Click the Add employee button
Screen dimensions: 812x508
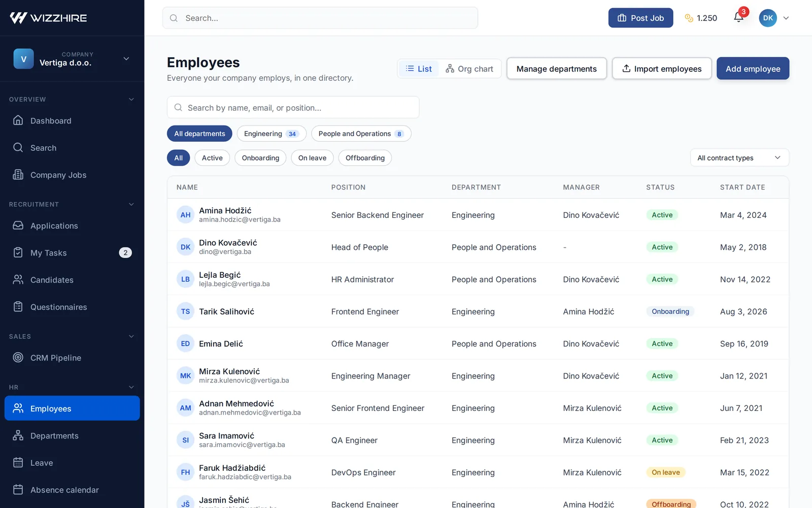(753, 69)
